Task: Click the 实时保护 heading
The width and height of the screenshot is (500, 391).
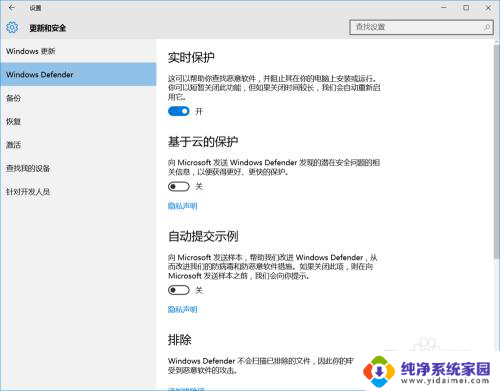Action: click(191, 57)
